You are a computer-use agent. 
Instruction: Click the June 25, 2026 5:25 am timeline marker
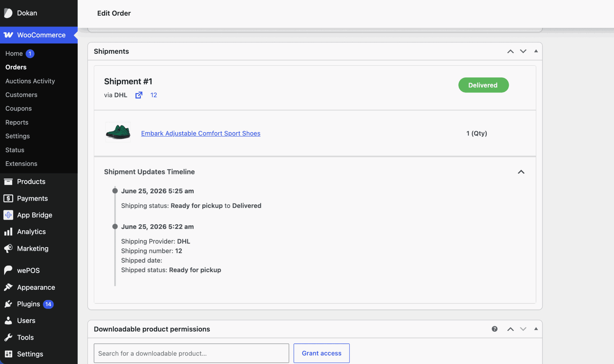click(x=115, y=191)
